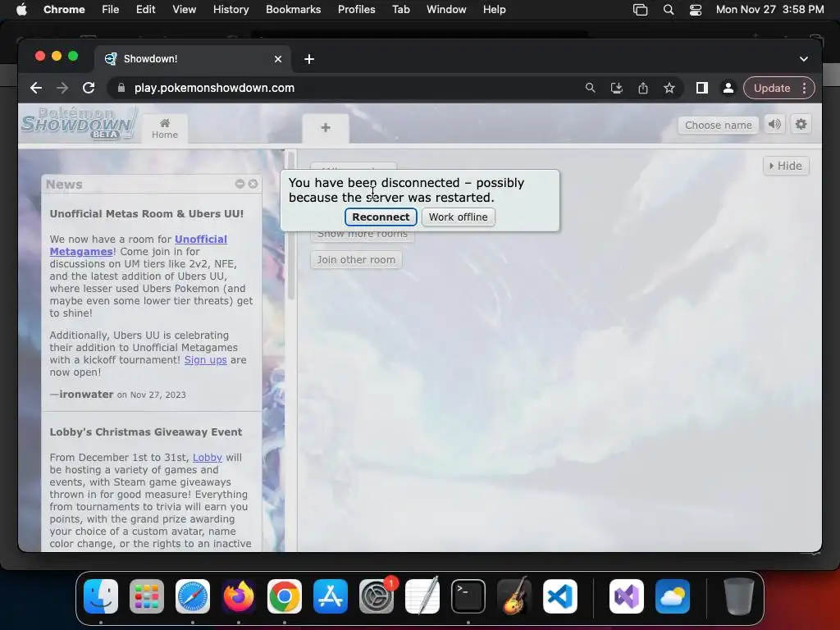
Task: Open Visual Studio Code from the Dock
Action: [559, 596]
